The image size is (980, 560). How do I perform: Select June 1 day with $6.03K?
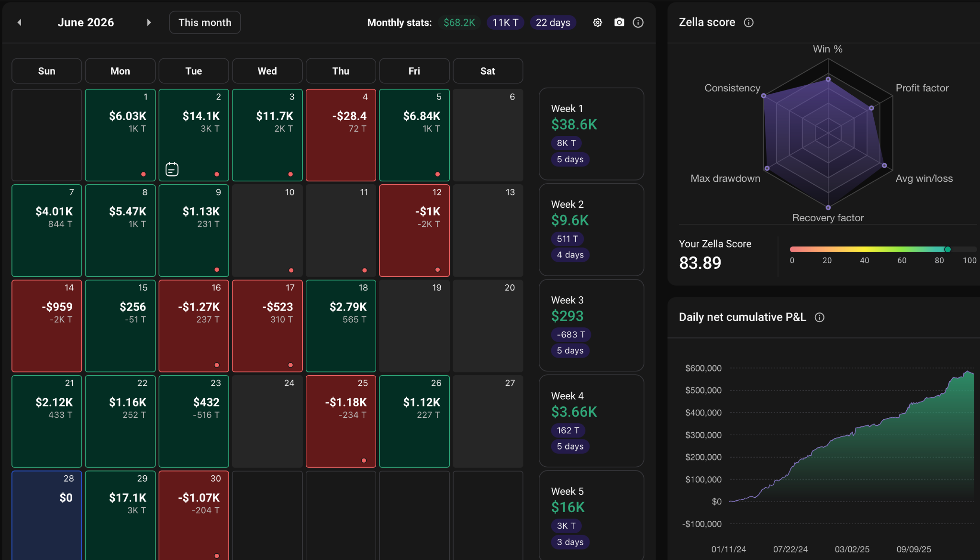(120, 135)
